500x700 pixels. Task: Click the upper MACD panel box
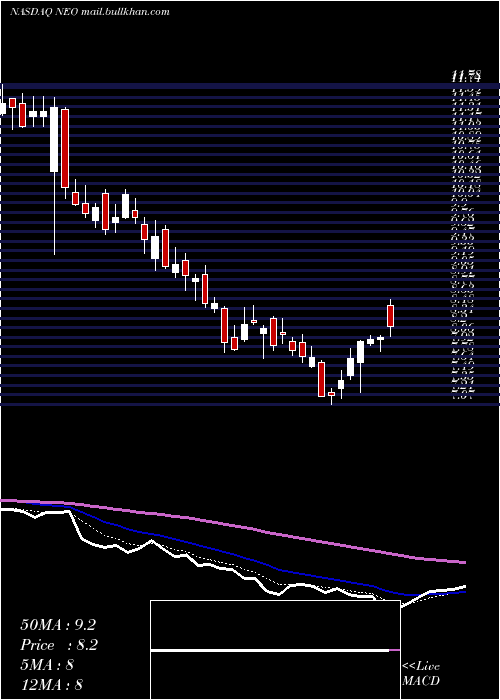275,625
